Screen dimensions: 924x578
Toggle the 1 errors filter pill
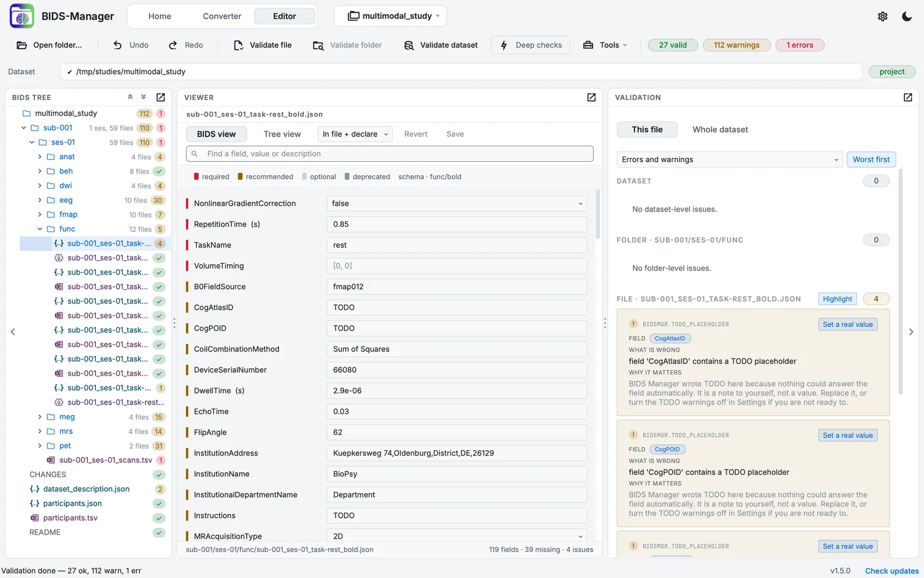800,45
